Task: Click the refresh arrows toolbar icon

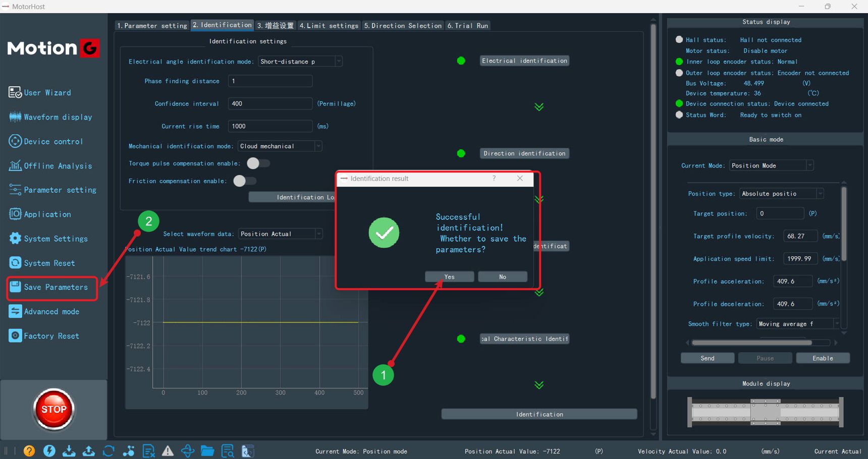Action: coord(108,451)
